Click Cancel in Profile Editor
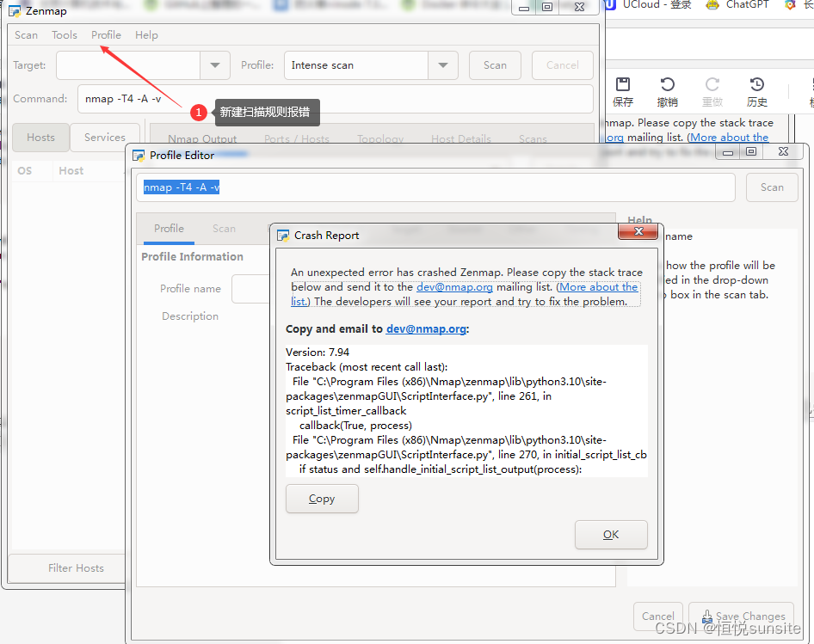This screenshot has width=814, height=644. 657,616
